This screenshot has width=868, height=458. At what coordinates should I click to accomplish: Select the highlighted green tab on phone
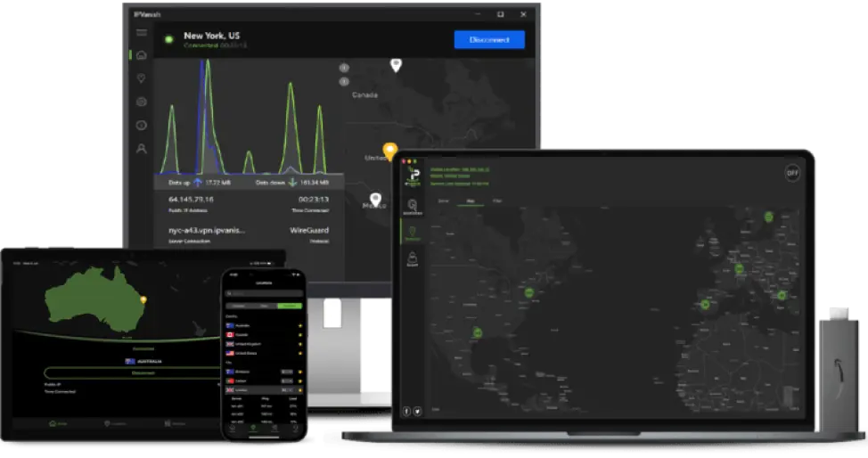[x=290, y=306]
